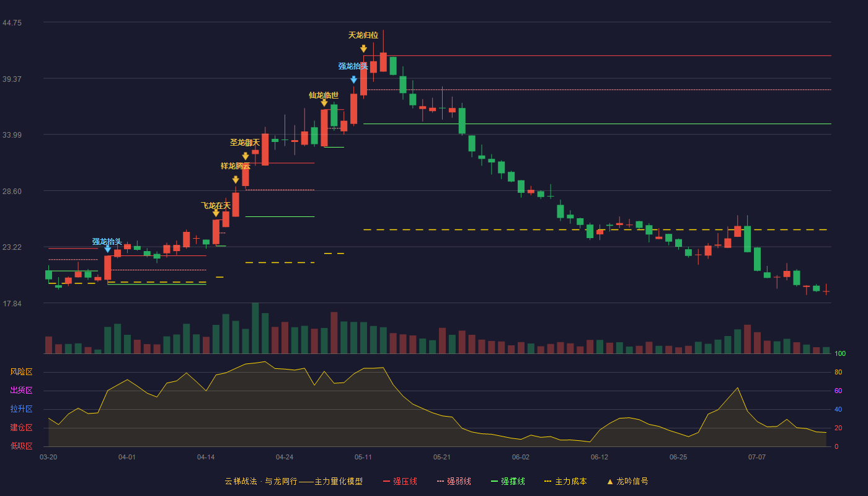Click the 04-01 date label

click(127, 457)
